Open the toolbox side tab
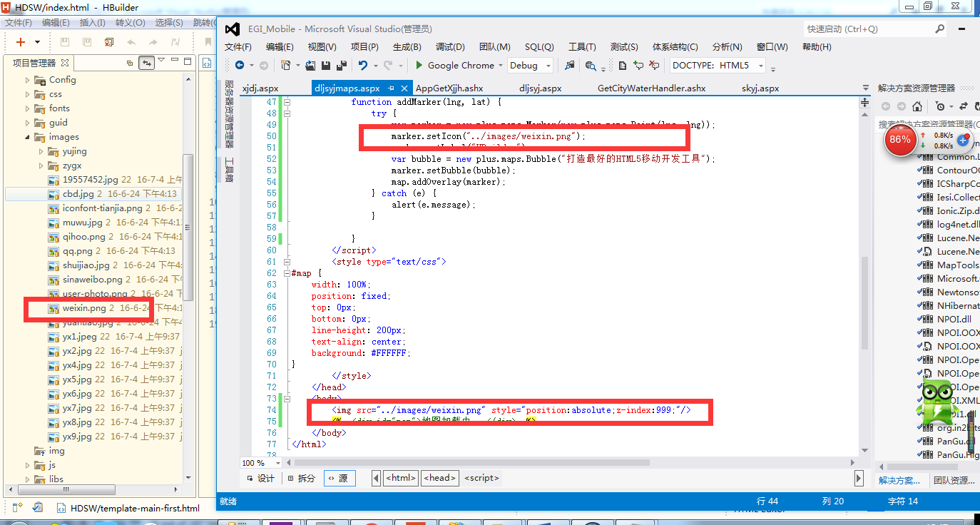 coord(229,170)
